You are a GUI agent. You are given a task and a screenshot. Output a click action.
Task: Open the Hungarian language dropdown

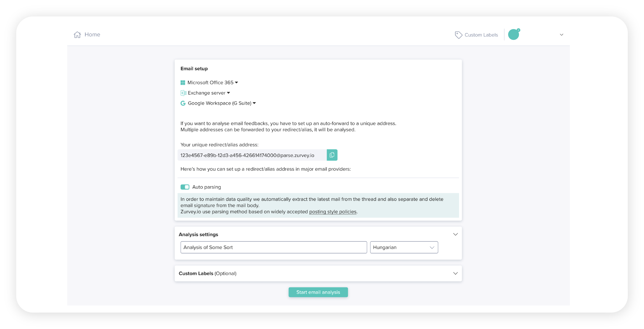pyautogui.click(x=404, y=247)
